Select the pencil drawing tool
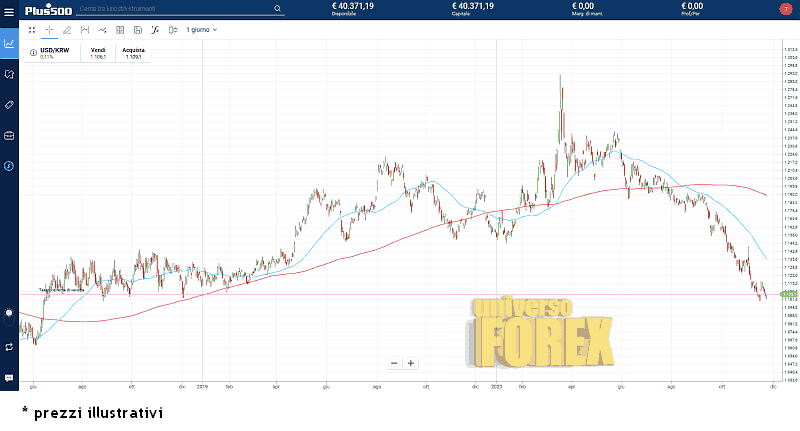The height and width of the screenshot is (431, 800). [x=67, y=30]
